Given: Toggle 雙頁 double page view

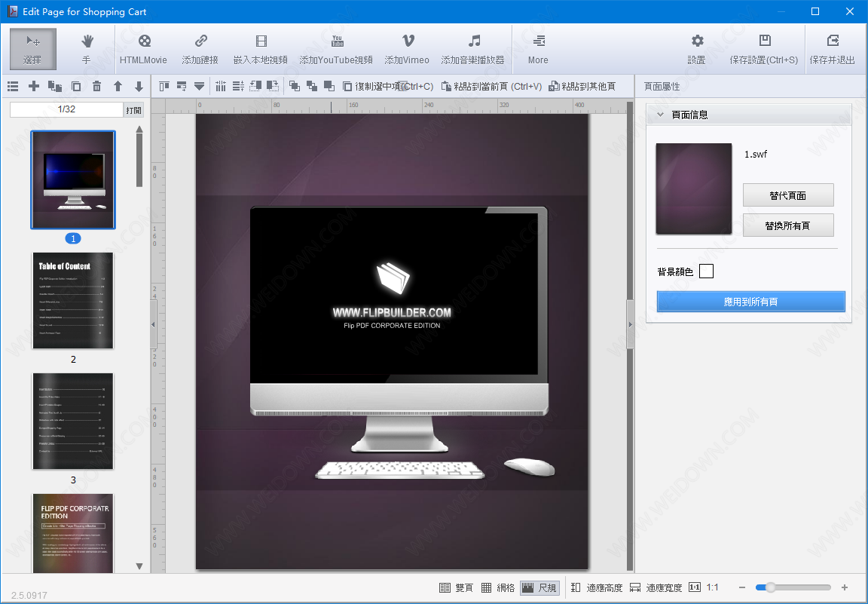Looking at the screenshot, I should [x=456, y=588].
